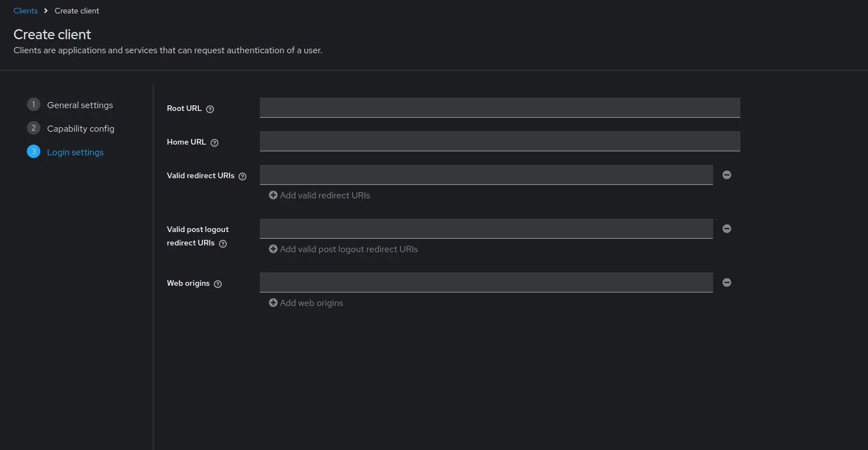The image size is (868, 450).
Task: Click Add web origins
Action: 306,303
